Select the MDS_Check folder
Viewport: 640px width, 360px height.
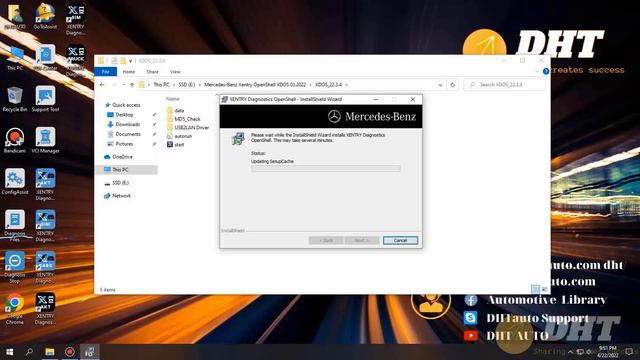tap(187, 119)
